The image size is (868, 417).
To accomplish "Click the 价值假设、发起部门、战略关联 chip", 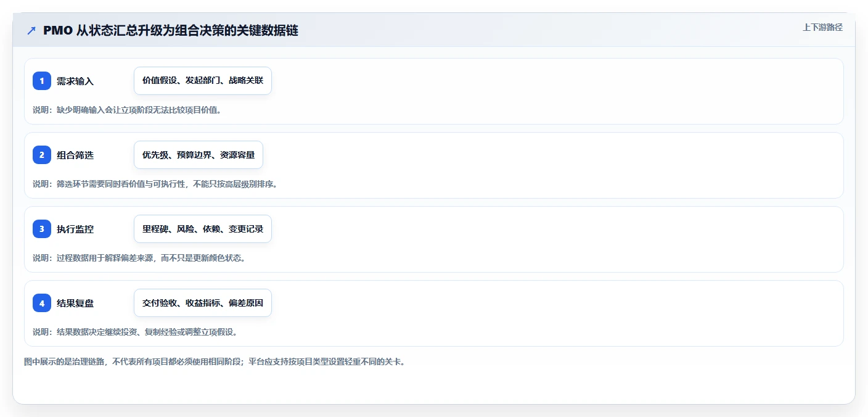I will (203, 81).
